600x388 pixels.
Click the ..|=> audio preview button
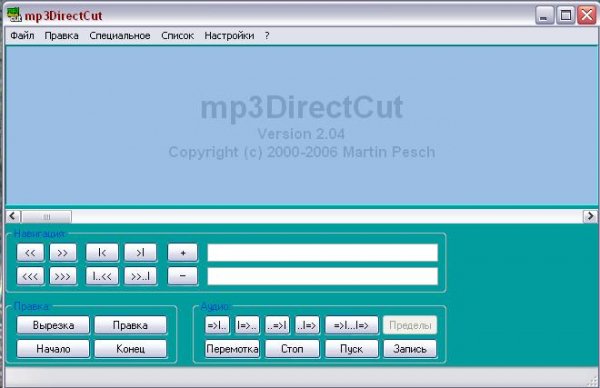click(x=307, y=325)
